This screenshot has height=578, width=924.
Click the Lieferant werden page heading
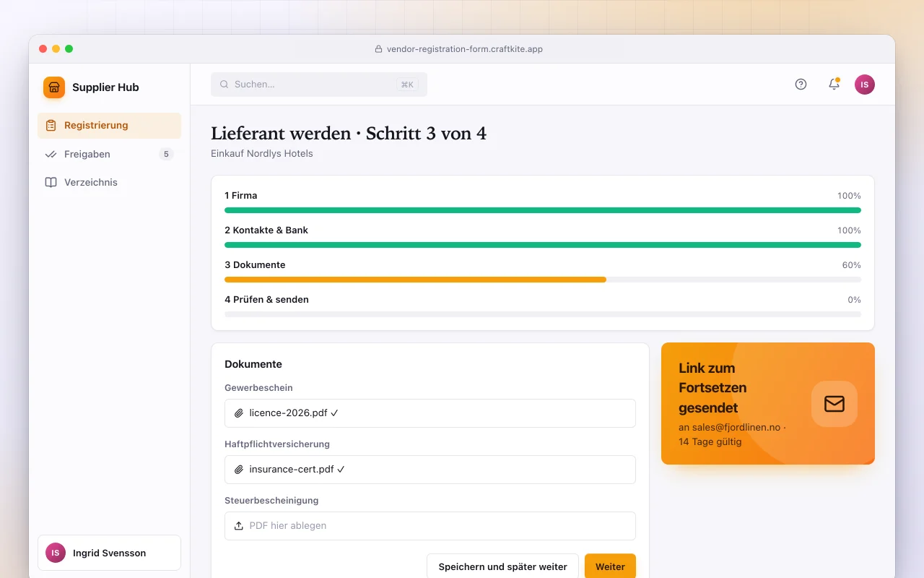pyautogui.click(x=349, y=134)
